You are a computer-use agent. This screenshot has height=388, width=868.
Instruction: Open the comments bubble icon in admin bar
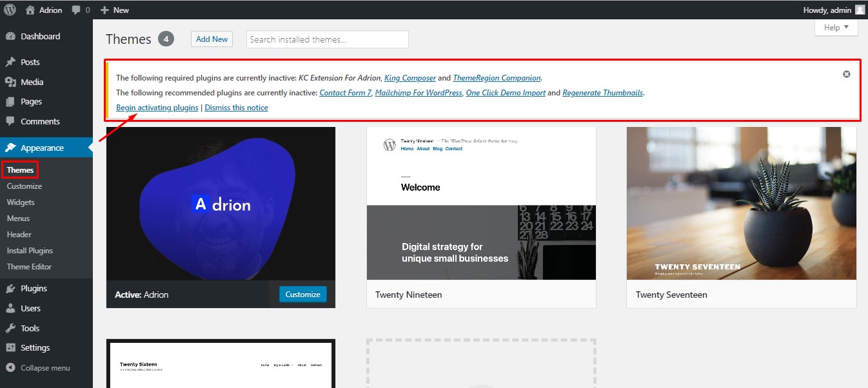point(77,10)
